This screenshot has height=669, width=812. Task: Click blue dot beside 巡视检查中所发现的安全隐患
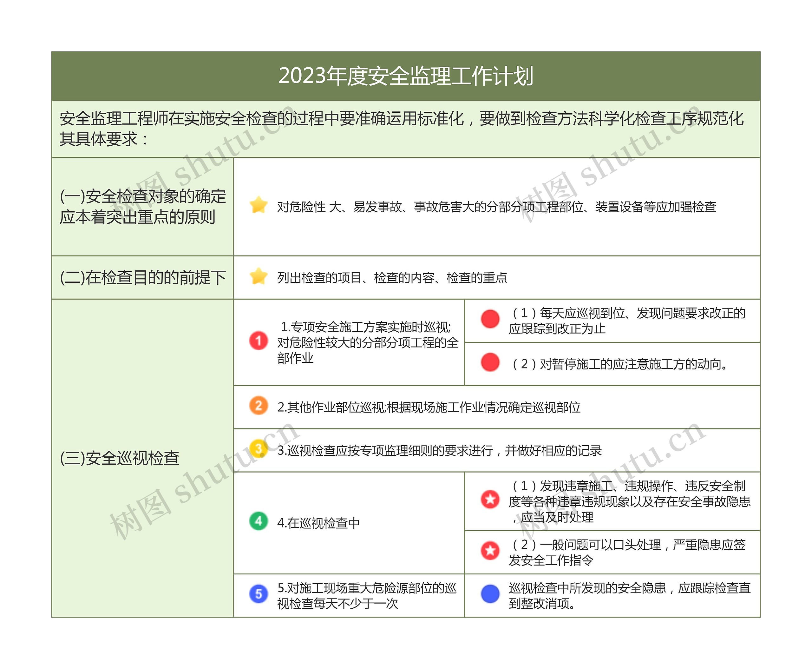pos(490,594)
